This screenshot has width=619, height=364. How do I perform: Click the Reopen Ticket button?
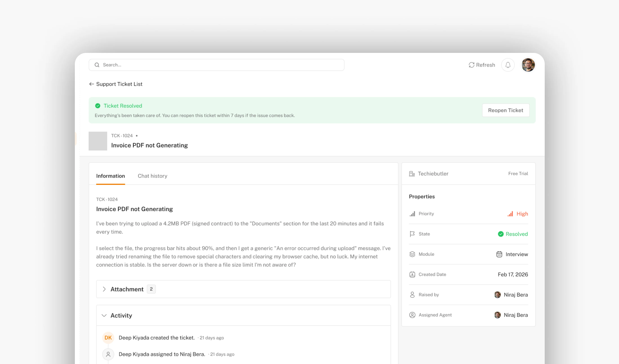[505, 110]
